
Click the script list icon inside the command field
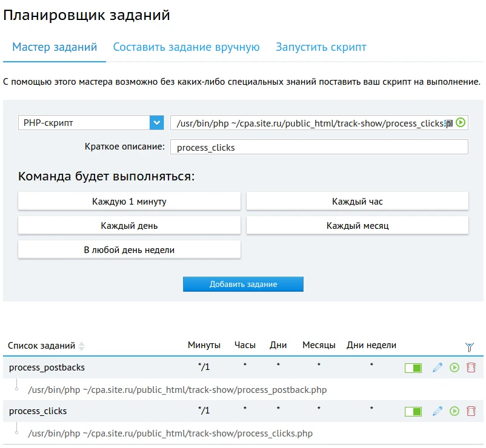coord(448,122)
